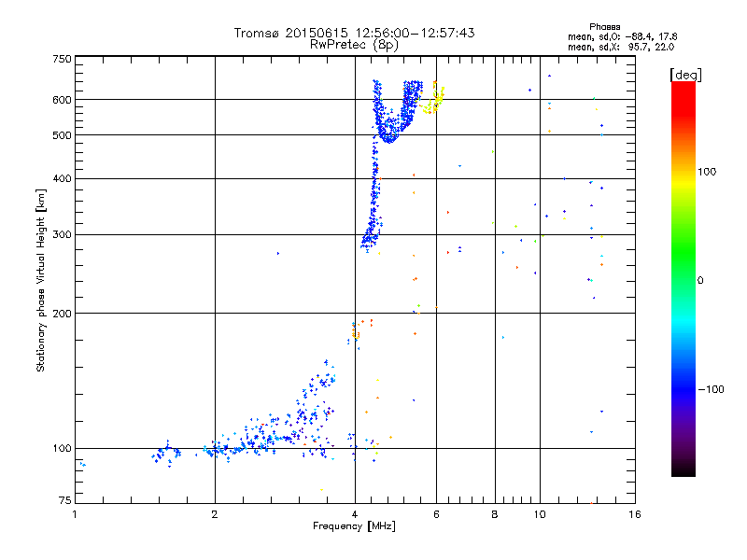
Task: Click the x-axis label '16'
Action: pos(635,514)
